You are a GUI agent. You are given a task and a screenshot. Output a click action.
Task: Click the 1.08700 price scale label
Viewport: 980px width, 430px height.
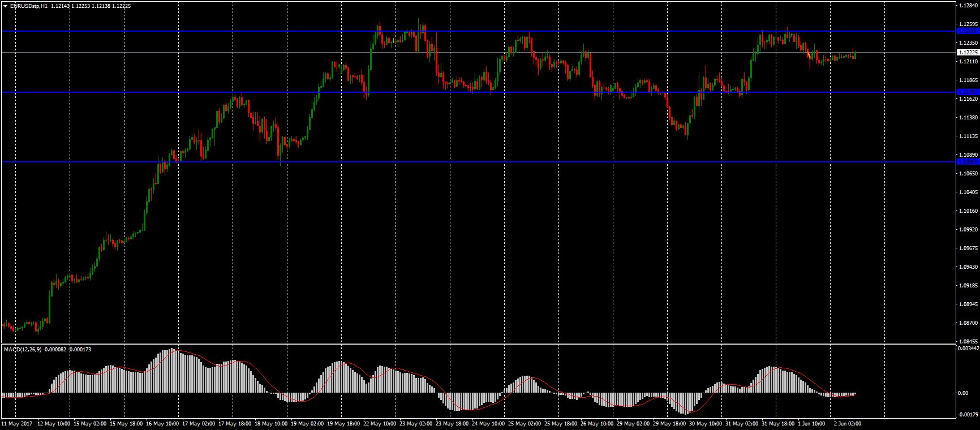point(969,323)
